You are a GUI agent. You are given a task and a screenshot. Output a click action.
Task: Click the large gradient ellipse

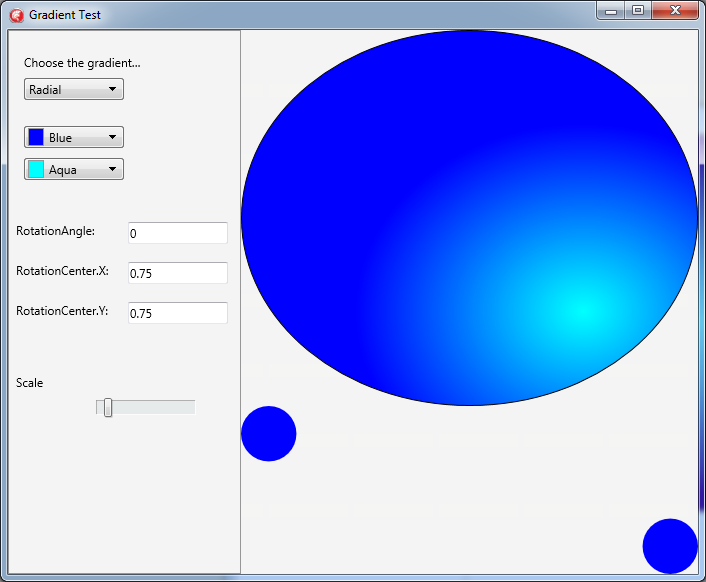coord(469,218)
